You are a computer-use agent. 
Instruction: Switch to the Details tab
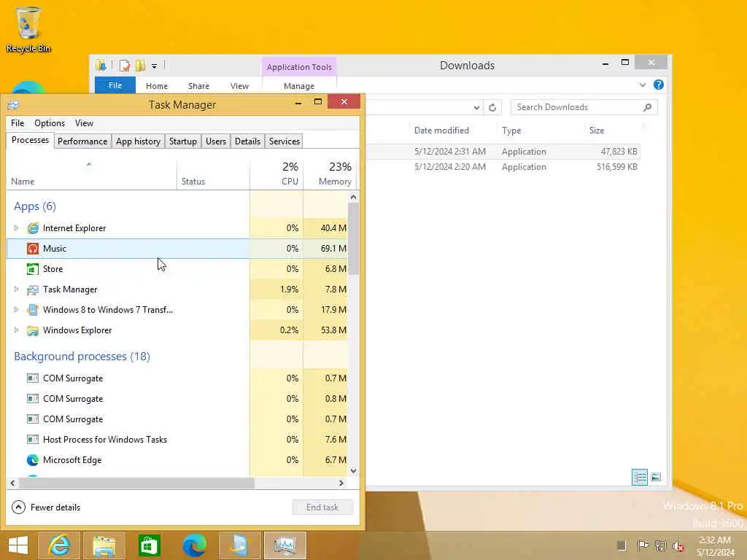[248, 141]
